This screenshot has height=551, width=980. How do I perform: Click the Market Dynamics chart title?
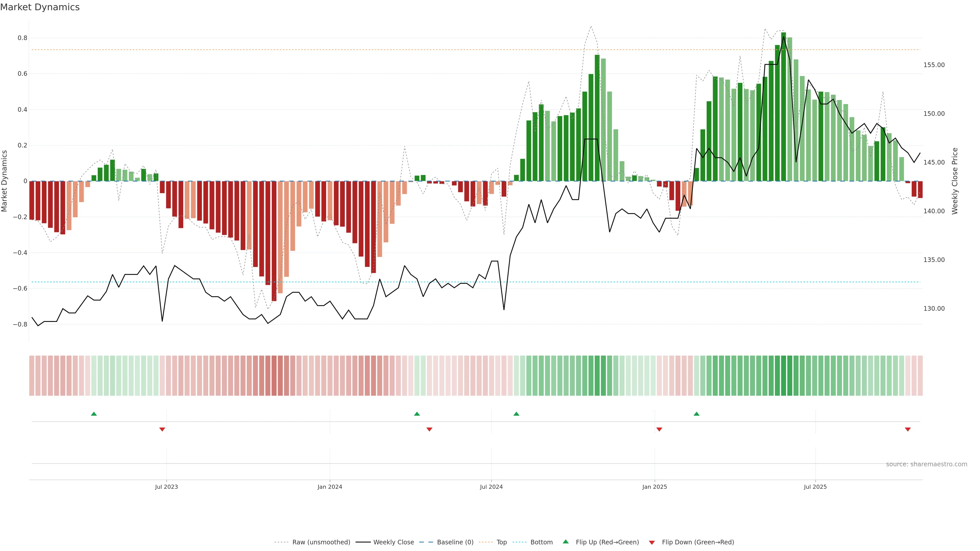[40, 7]
